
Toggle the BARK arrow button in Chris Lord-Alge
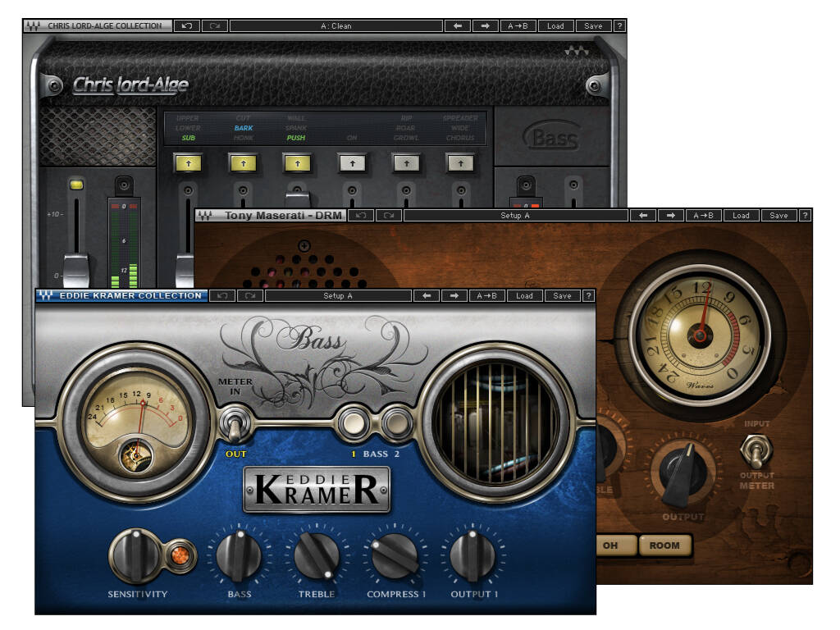coord(243,163)
